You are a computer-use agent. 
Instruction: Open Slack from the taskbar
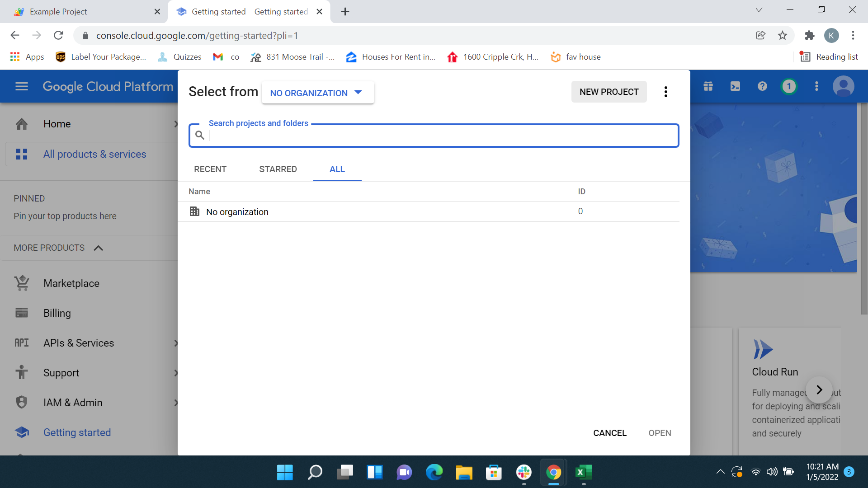click(524, 473)
